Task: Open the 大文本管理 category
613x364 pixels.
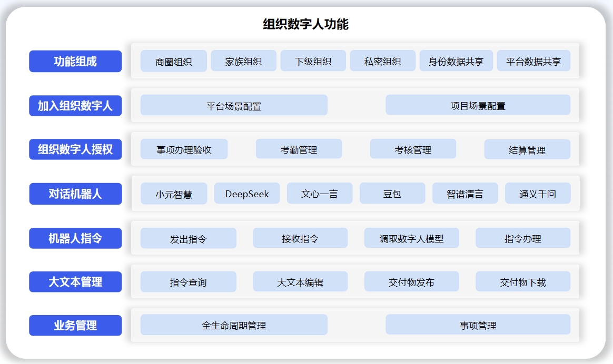Action: coord(75,281)
